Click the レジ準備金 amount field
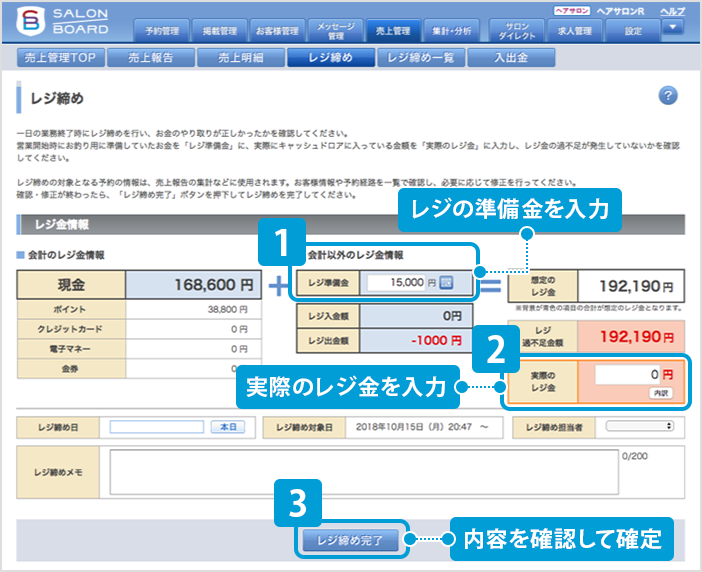This screenshot has height=572, width=702. click(x=396, y=282)
